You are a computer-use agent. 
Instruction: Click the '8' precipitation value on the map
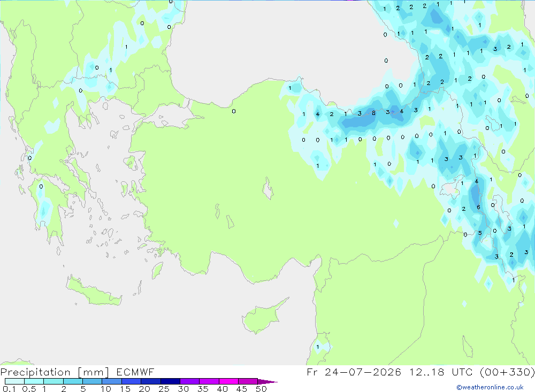[373, 113]
